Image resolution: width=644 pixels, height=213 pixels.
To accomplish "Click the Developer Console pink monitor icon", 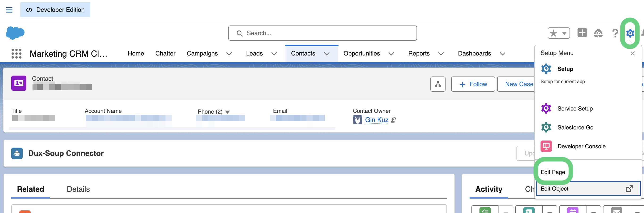I will [546, 146].
